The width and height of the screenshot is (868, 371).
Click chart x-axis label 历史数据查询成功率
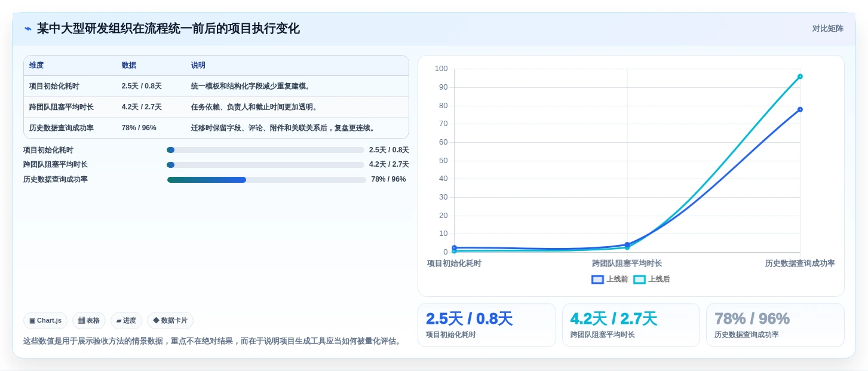[x=800, y=263]
